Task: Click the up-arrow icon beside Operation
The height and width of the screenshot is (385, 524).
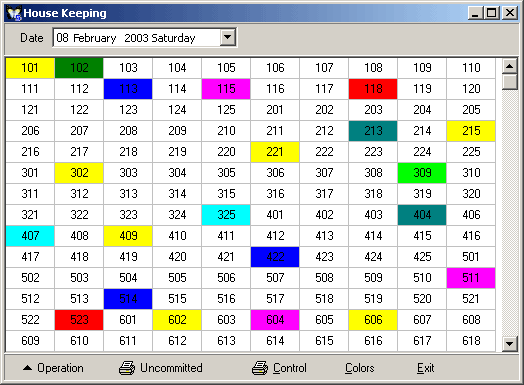Action: coord(27,368)
